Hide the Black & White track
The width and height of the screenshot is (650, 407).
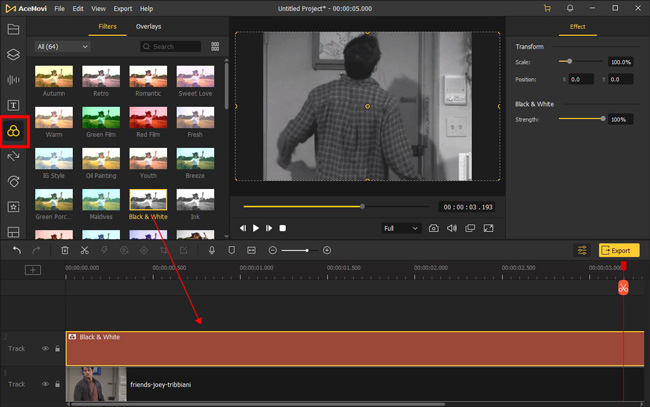45,349
